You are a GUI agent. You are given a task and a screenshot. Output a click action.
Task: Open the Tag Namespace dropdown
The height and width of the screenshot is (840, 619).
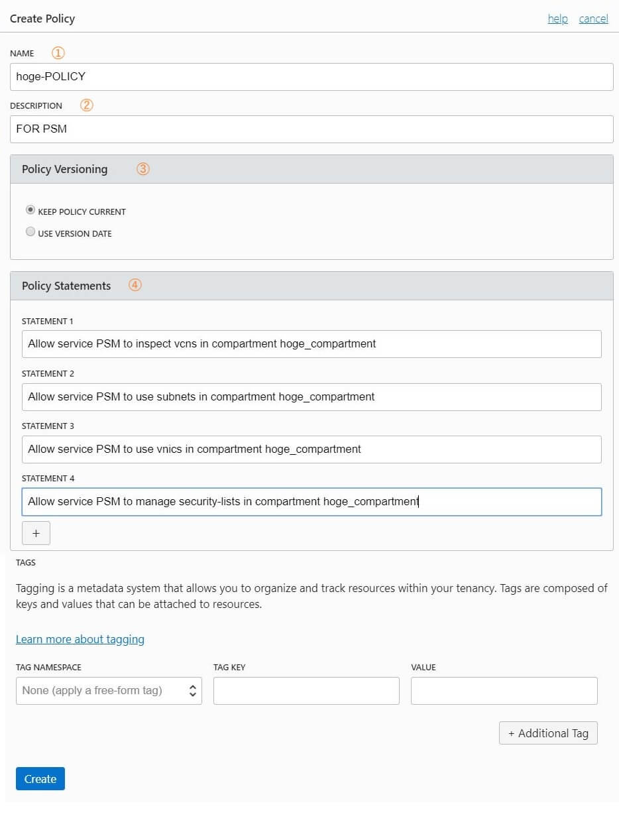pos(109,690)
